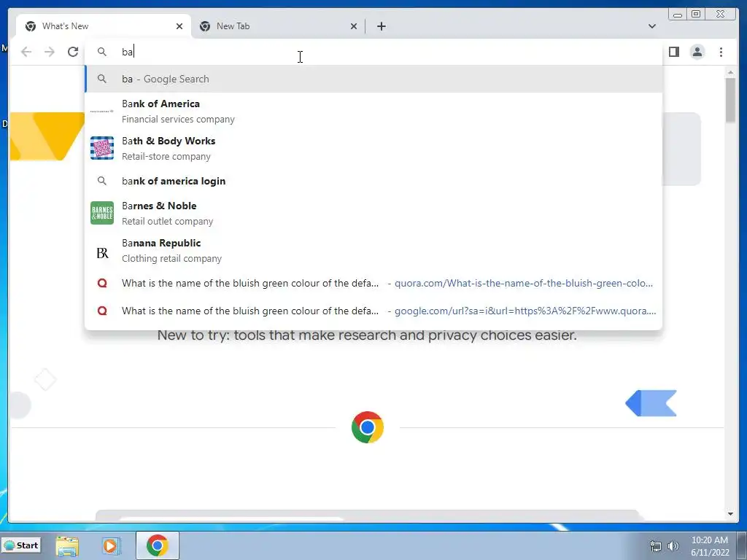Open the Windows Start menu

coord(21,545)
